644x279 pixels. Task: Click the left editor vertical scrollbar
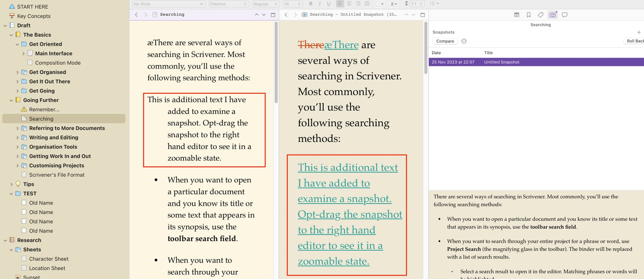(x=276, y=63)
